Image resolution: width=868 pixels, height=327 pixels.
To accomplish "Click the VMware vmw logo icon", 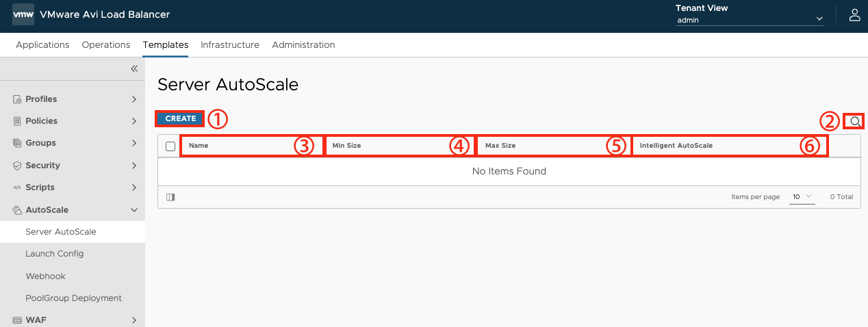I will click(23, 14).
